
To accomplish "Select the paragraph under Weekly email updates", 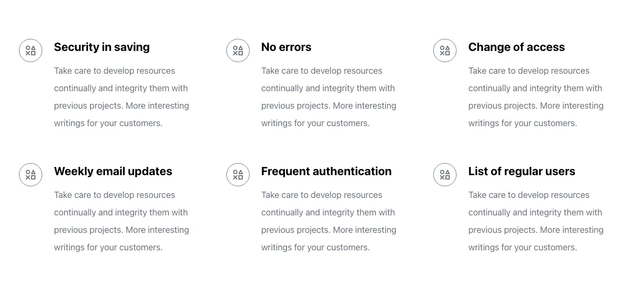I will (x=121, y=221).
